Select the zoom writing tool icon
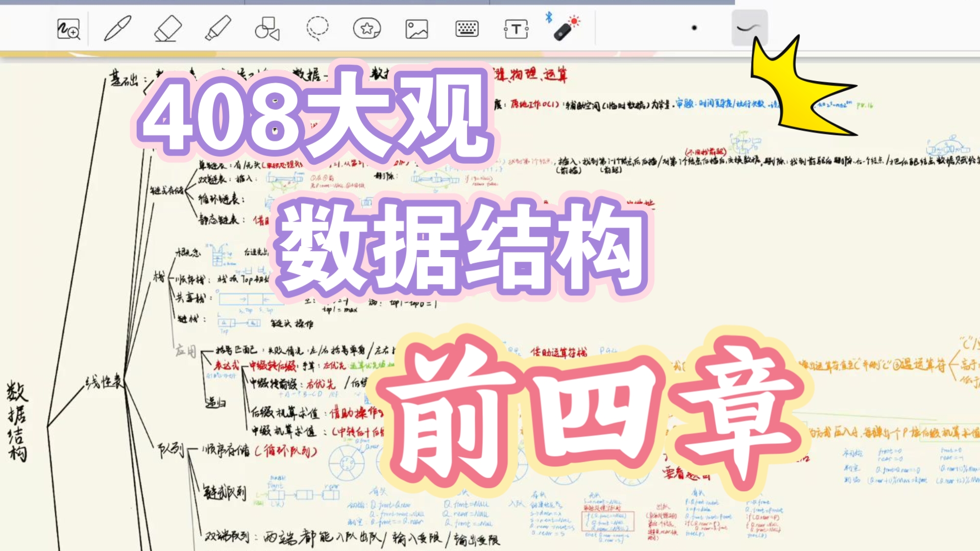Screen dimensions: 980x551 (68, 29)
